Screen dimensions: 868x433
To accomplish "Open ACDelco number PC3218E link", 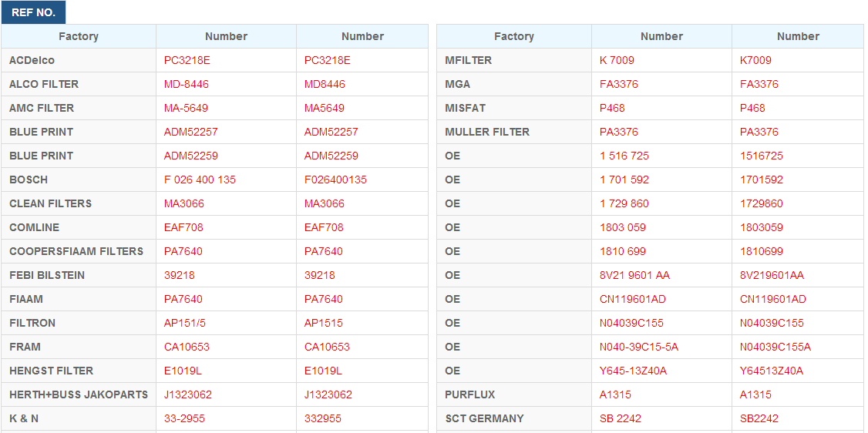I will 187,60.
